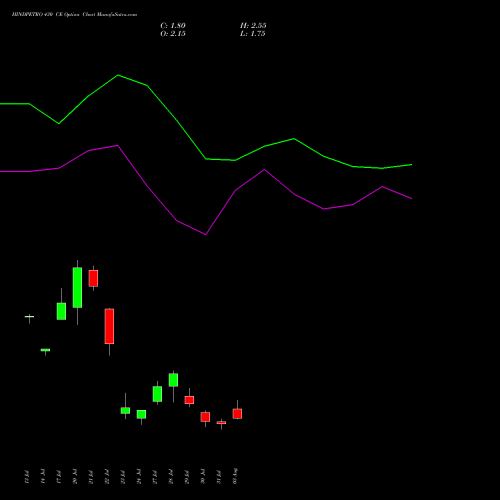The image size is (500, 500).
Task: Click the tall green candle for 20 Jul
Action: click(77, 287)
